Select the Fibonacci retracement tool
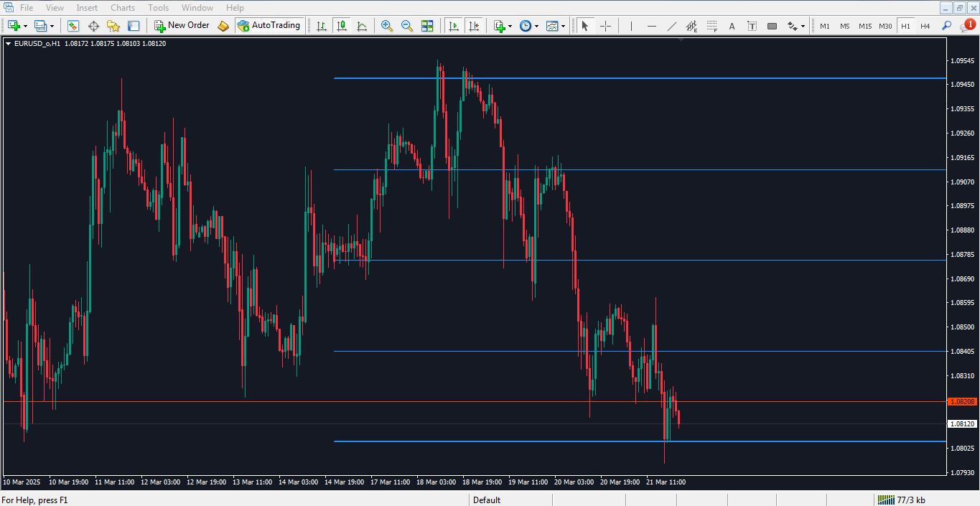Image resolution: width=980 pixels, height=506 pixels. click(711, 26)
